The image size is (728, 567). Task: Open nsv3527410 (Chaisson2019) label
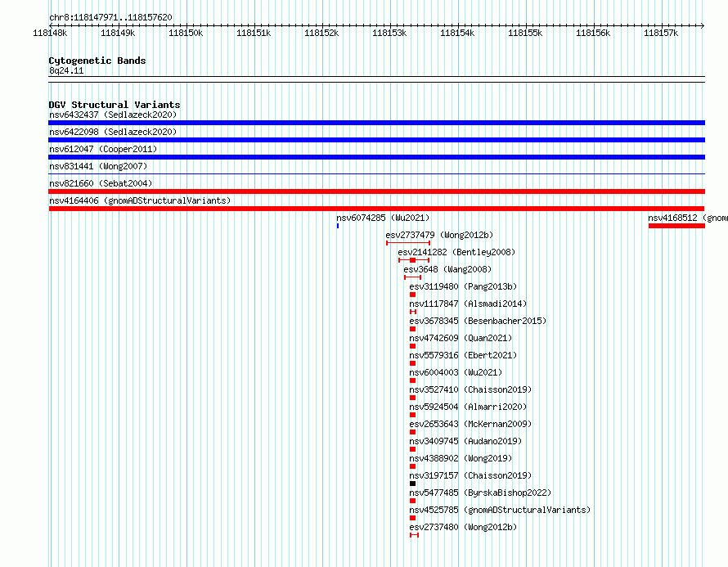click(x=470, y=389)
